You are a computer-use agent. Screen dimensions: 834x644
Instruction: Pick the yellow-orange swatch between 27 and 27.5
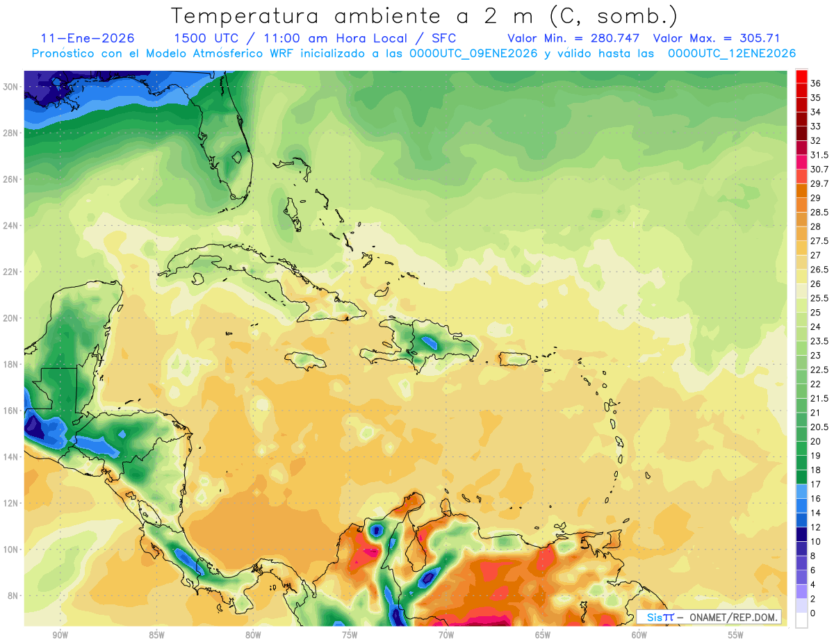(x=801, y=248)
